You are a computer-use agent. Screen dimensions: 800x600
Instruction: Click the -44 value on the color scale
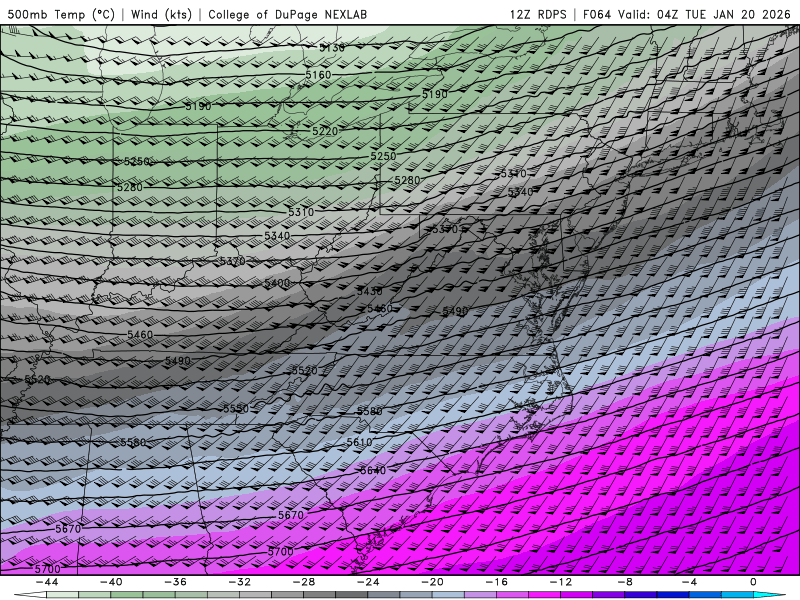(47, 582)
